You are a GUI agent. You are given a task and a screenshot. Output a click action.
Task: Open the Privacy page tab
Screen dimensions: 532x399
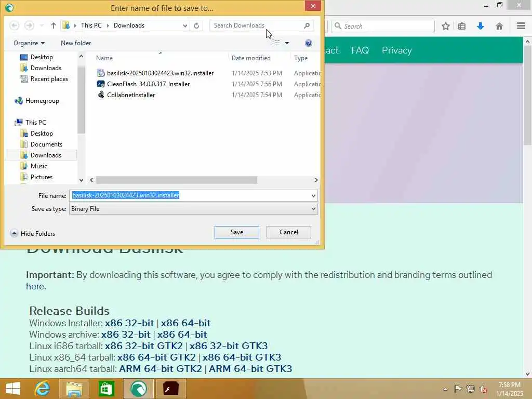click(396, 50)
